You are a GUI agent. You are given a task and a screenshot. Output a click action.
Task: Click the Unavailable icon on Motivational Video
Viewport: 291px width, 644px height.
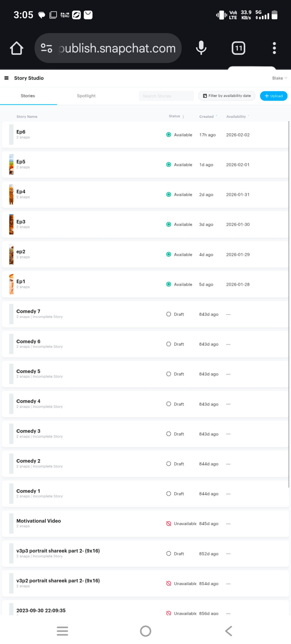[169, 523]
